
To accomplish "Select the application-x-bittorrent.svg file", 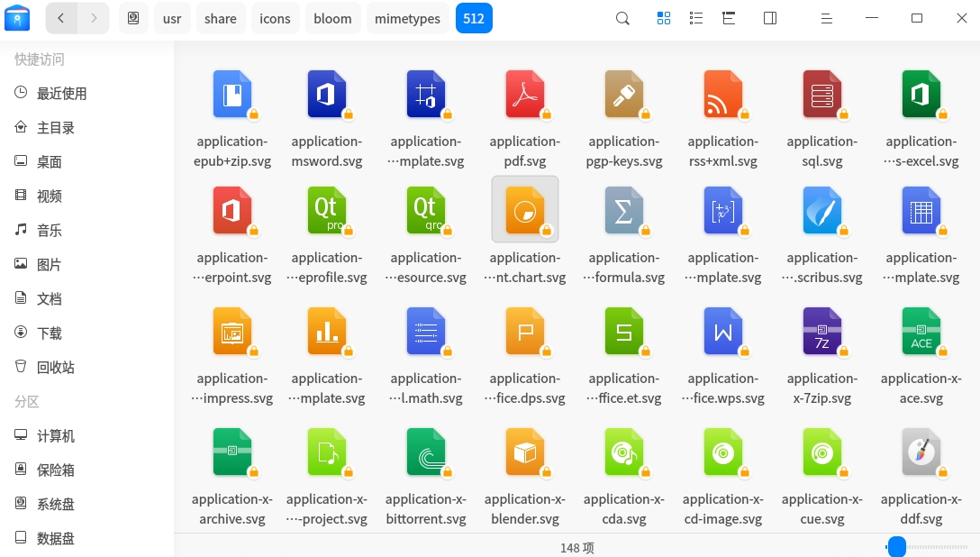I will [426, 452].
